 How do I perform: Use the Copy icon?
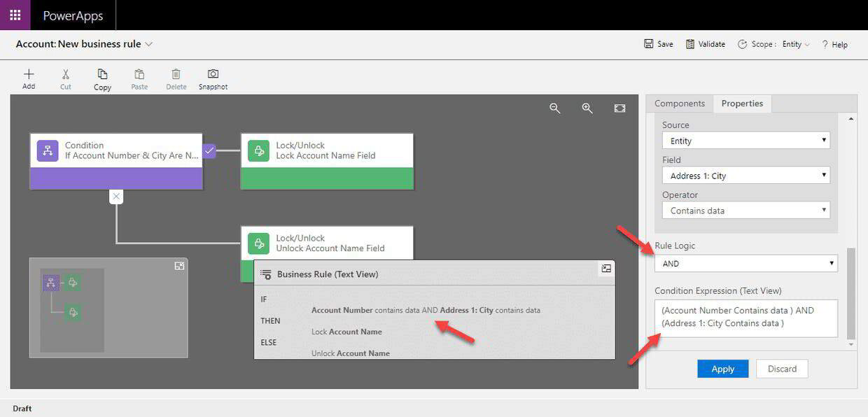coord(101,77)
